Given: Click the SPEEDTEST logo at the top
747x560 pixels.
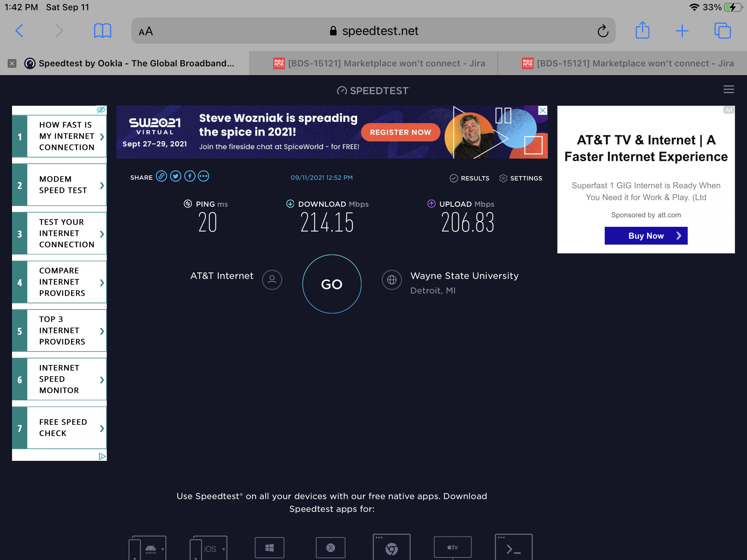Looking at the screenshot, I should click(373, 90).
